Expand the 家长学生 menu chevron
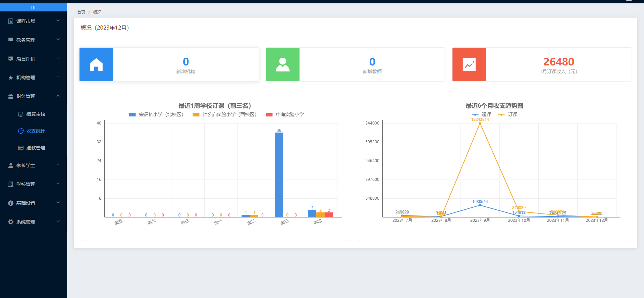This screenshot has width=644, height=298. [x=58, y=165]
